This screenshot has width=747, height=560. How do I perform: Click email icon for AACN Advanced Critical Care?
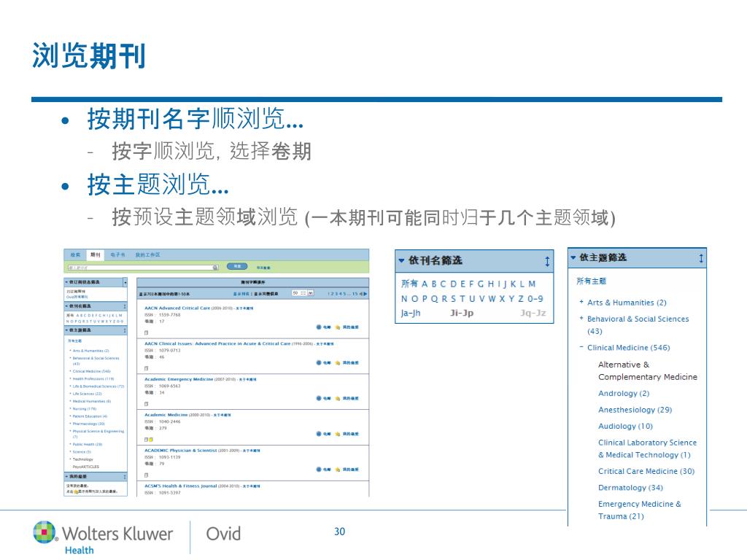319,327
